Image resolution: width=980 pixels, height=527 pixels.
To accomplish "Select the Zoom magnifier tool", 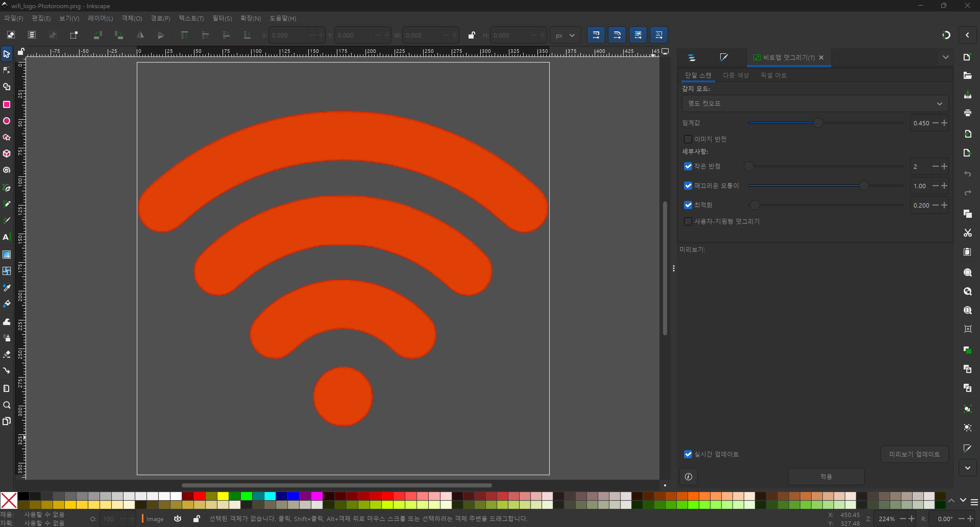I will pos(6,405).
